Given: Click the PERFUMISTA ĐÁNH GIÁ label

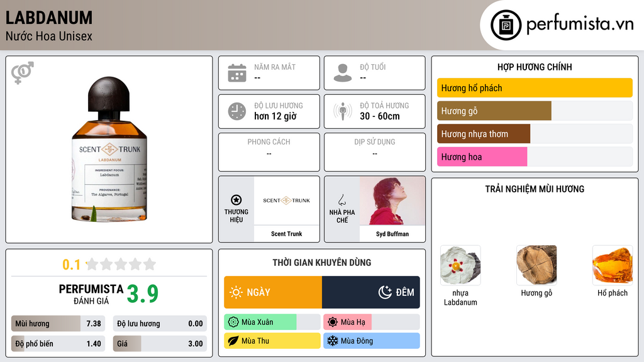Looking at the screenshot, I should [x=91, y=294].
